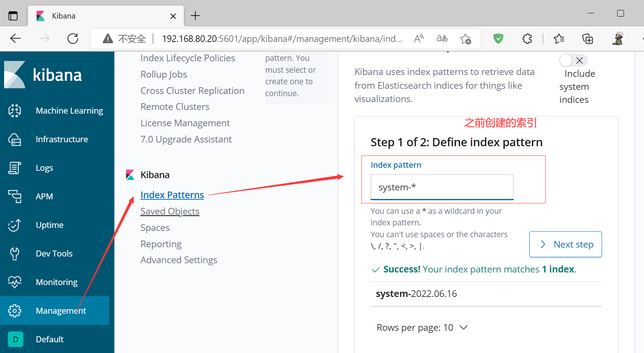Open the Monitoring heartbeat icon

point(15,282)
